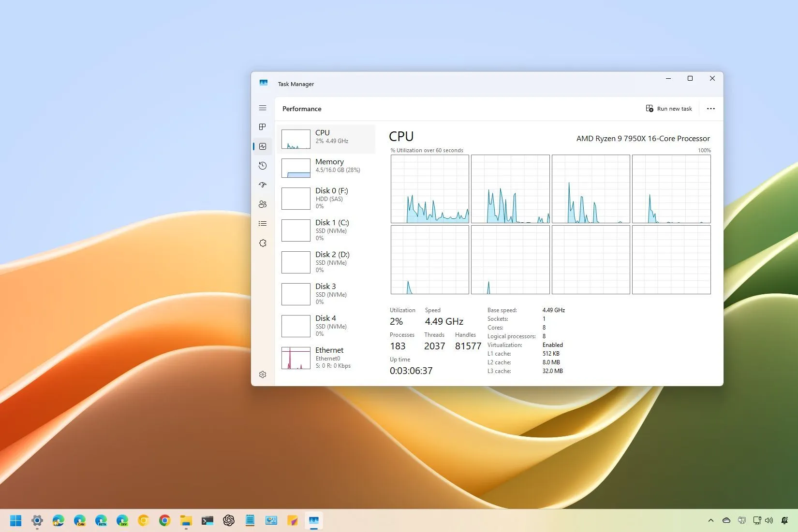Select the Memory performance entry
This screenshot has height=532, width=798.
click(x=326, y=168)
